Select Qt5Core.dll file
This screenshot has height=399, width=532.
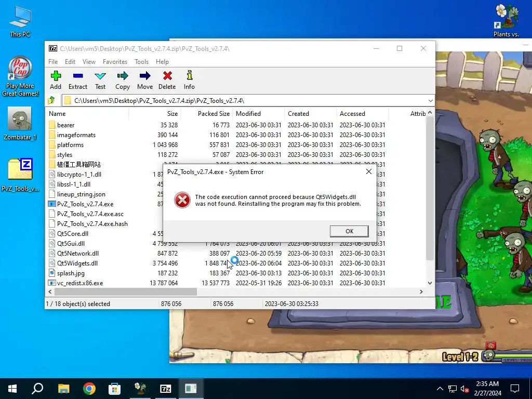[73, 234]
